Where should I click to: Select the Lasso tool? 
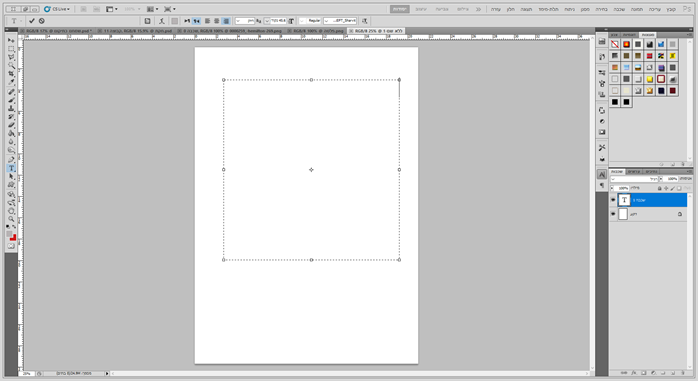click(x=11, y=57)
